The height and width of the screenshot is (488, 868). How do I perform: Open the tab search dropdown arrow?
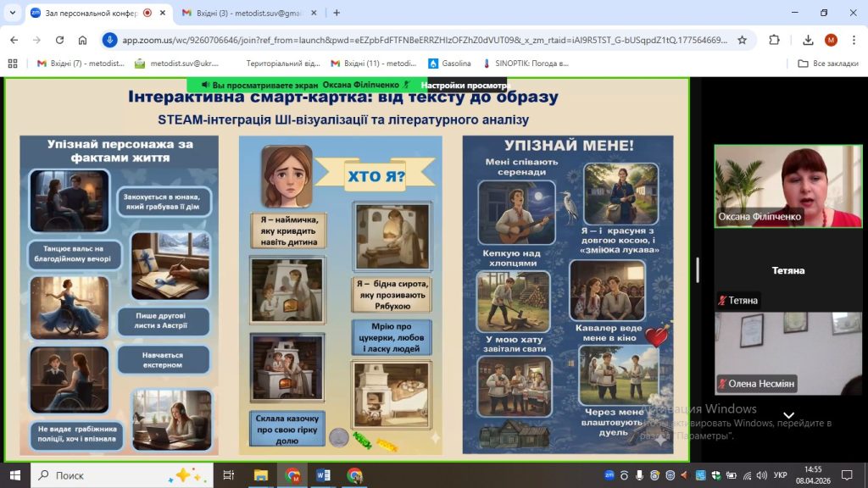12,13
